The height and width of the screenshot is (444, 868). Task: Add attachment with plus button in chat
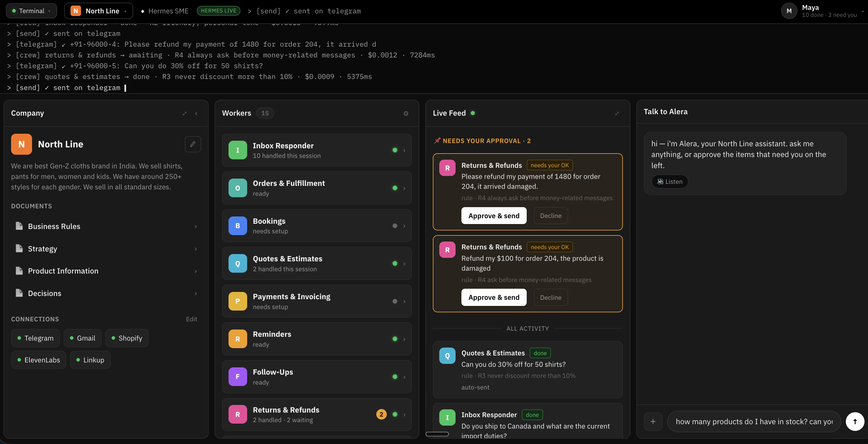pyautogui.click(x=653, y=422)
